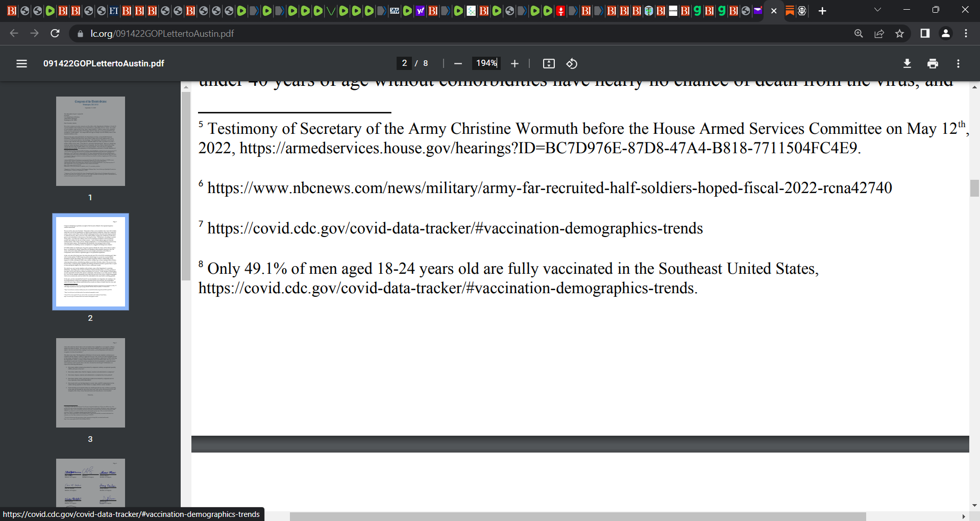Screen dimensions: 980x521
Task: Go back to the previous page
Action: (14, 33)
